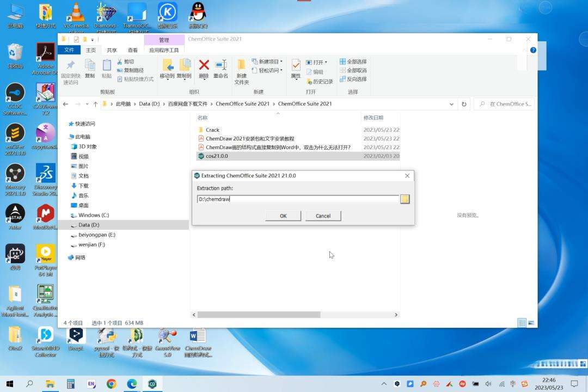Open the 文件 ribbon tab
Image resolution: width=588 pixels, height=392 pixels.
point(69,50)
